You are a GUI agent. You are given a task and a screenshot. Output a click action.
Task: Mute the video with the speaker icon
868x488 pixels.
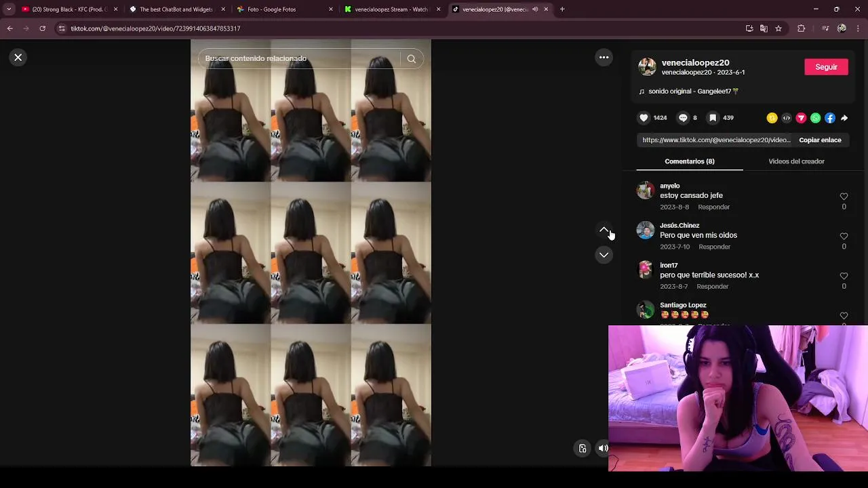(x=603, y=448)
